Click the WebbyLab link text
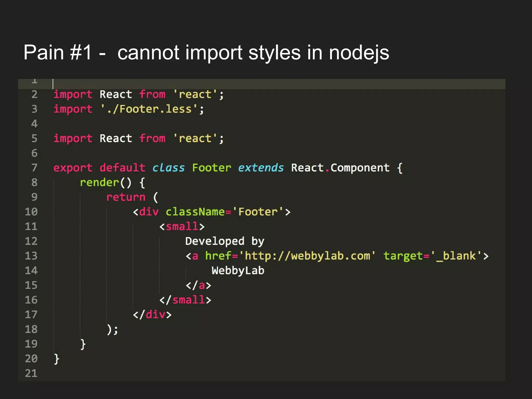This screenshot has height=399, width=532. coord(238,271)
